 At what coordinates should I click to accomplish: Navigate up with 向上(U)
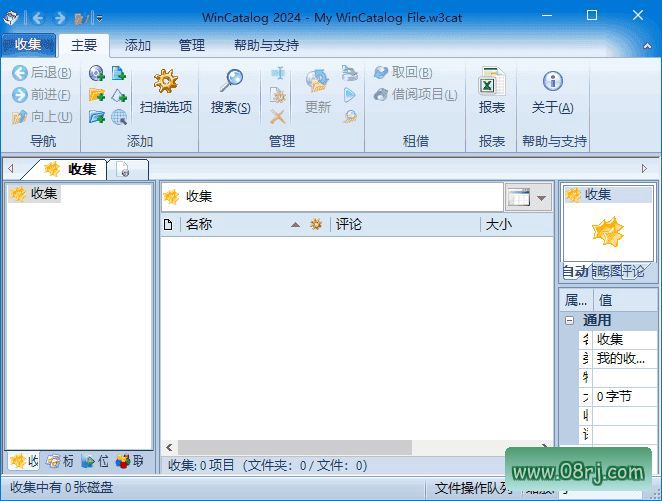coord(41,116)
